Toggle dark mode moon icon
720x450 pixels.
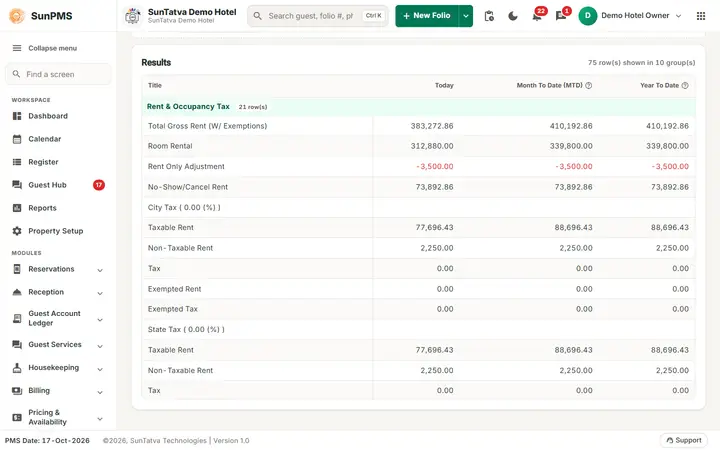click(x=513, y=16)
